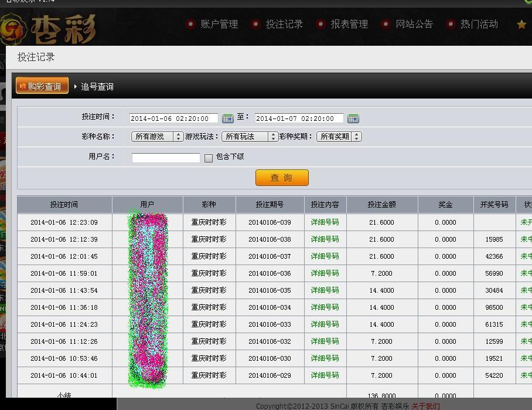532x410 pixels.
Task: Click the yellow star favorite icon
Action: click(x=521, y=25)
